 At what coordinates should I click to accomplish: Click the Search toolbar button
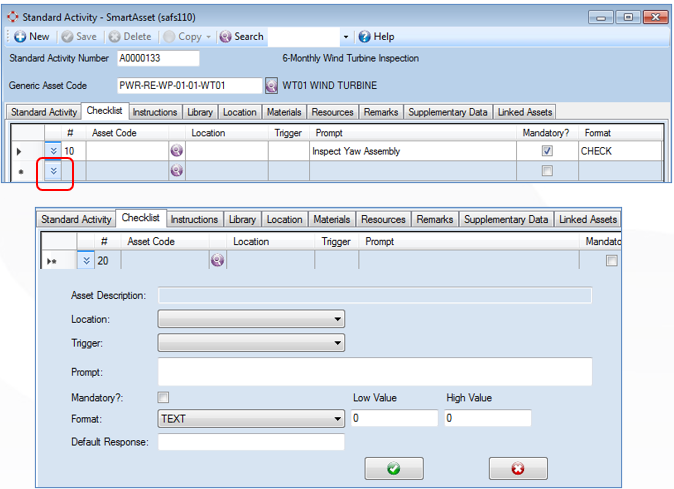242,37
